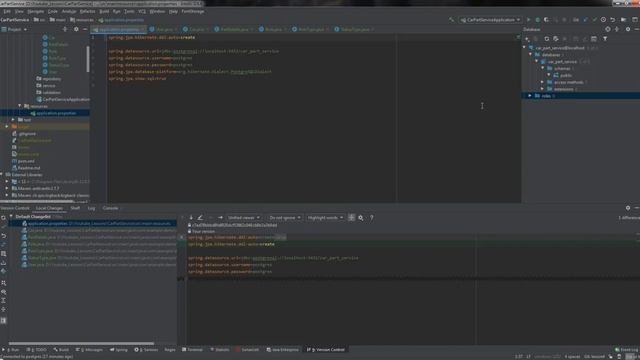Switch to the Log tab in Version Control
Image resolution: width=640 pixels, height=360 pixels.
pos(91,208)
